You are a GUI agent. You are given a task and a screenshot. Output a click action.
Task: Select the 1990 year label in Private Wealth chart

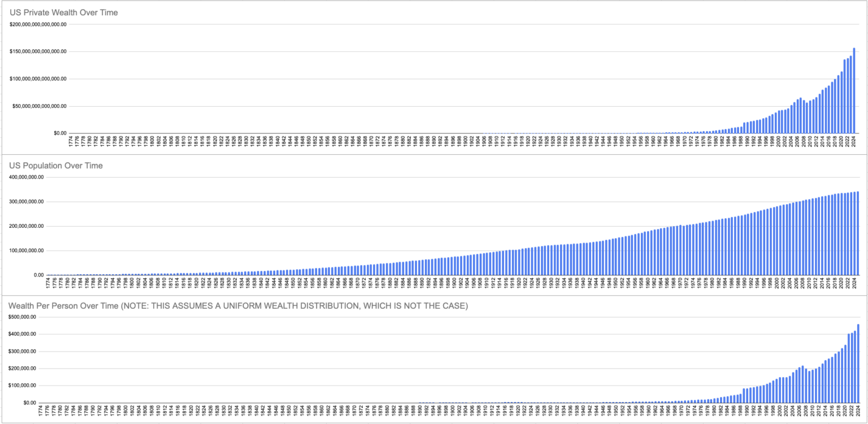(747, 141)
